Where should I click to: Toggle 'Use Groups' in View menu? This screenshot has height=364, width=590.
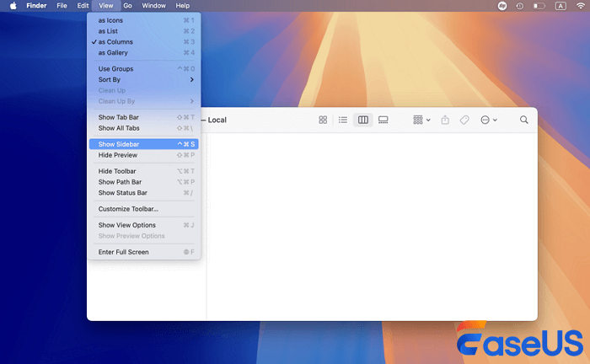(x=115, y=68)
